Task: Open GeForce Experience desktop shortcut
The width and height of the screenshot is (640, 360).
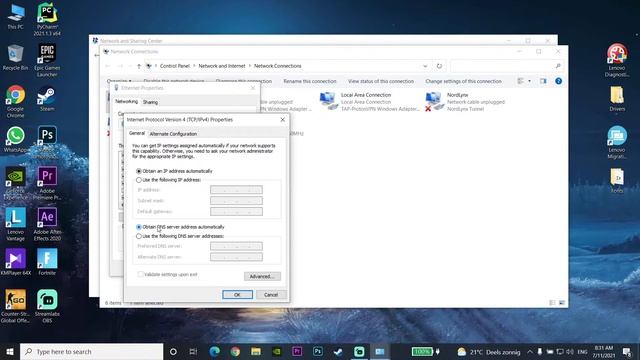Action: pos(16,183)
